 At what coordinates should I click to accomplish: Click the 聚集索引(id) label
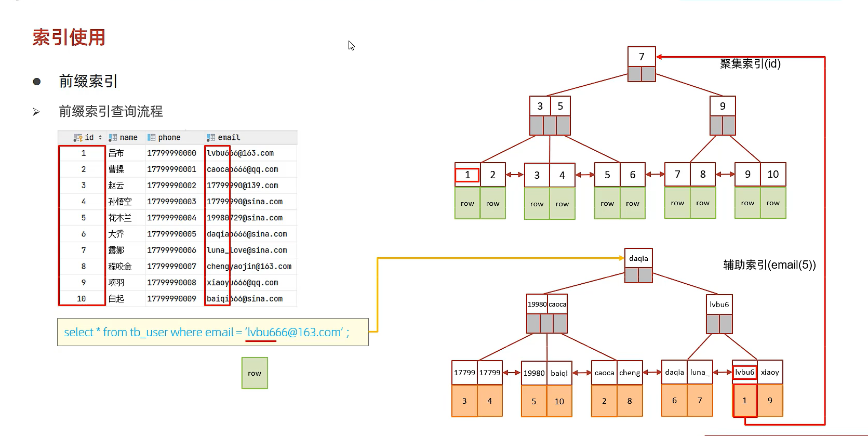pyautogui.click(x=750, y=64)
